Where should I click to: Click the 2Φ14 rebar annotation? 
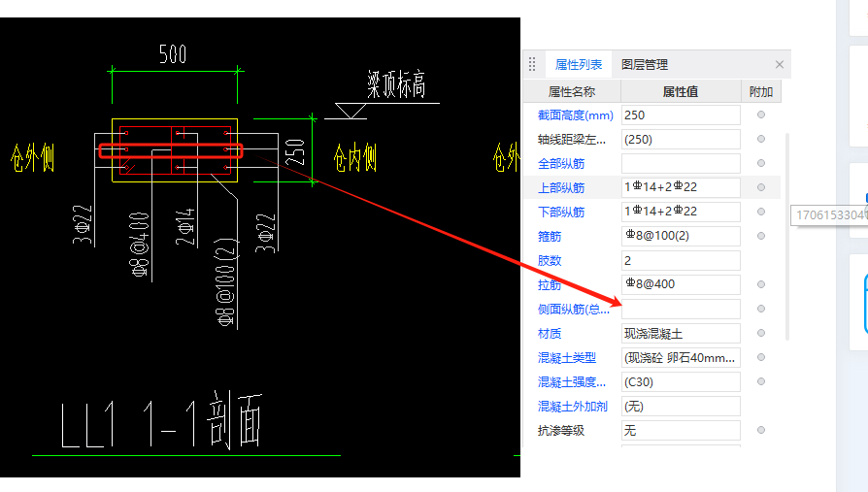[x=185, y=226]
